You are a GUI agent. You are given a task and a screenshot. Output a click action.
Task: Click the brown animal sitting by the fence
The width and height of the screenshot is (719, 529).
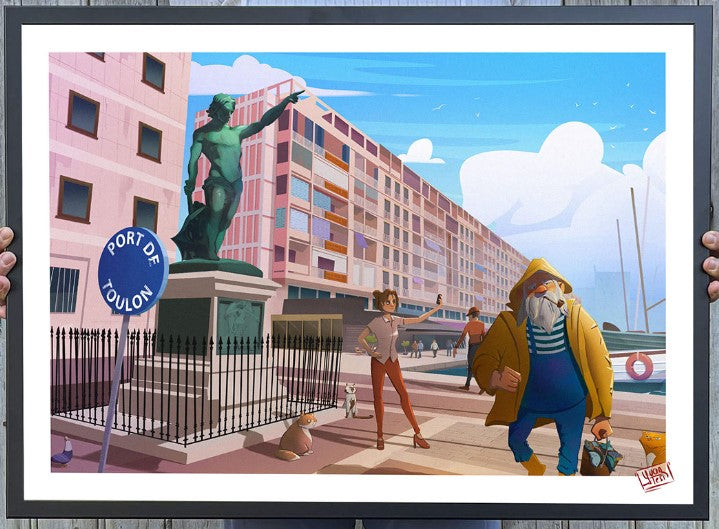point(297,437)
